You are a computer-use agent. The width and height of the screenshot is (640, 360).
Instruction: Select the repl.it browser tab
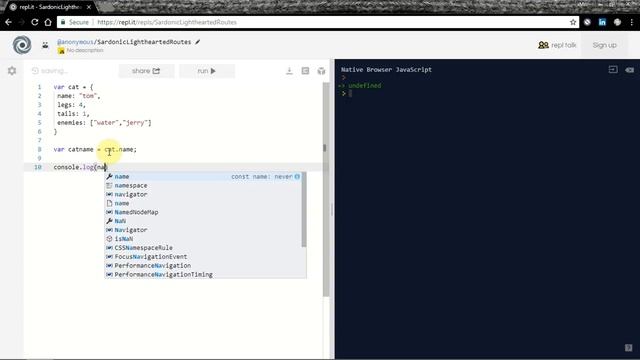coord(50,7)
